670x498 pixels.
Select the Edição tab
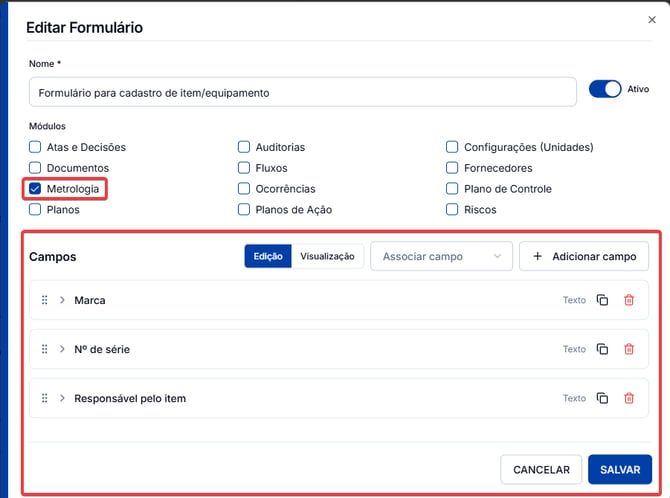(268, 256)
